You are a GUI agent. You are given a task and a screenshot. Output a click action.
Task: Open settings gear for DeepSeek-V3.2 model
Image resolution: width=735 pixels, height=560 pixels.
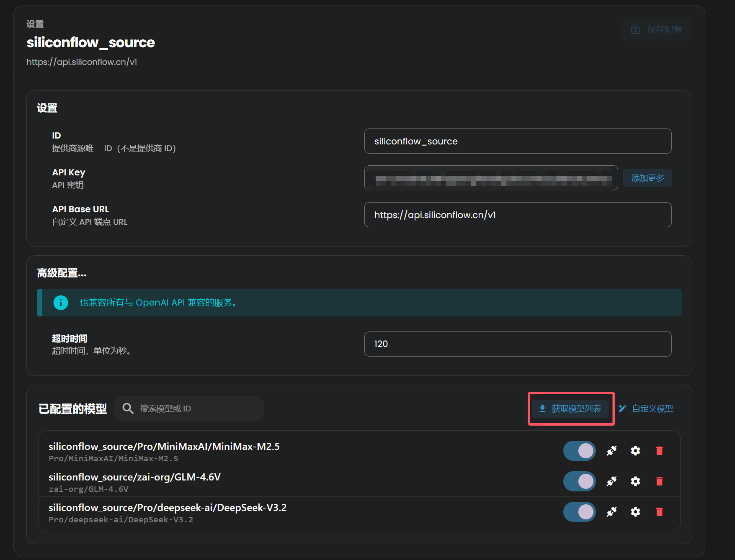pyautogui.click(x=635, y=512)
